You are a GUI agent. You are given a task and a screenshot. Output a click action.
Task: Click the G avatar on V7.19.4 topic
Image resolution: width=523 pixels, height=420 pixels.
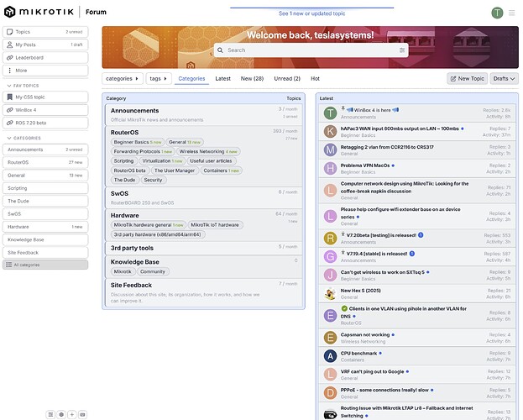330,256
